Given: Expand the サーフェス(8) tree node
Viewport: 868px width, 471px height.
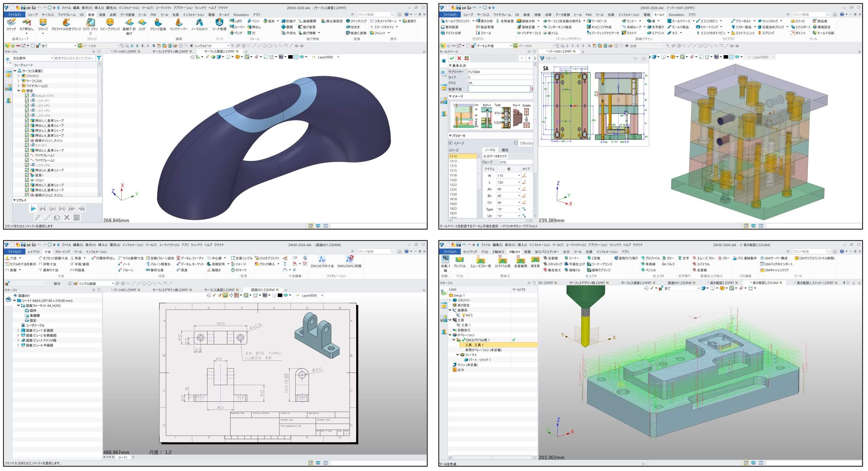Looking at the screenshot, I should coord(19,81).
